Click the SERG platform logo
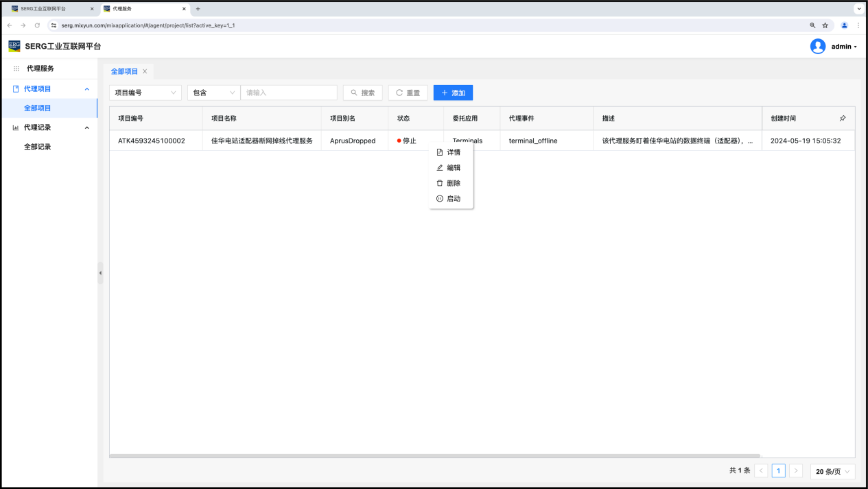Image resolution: width=868 pixels, height=489 pixels. point(14,46)
